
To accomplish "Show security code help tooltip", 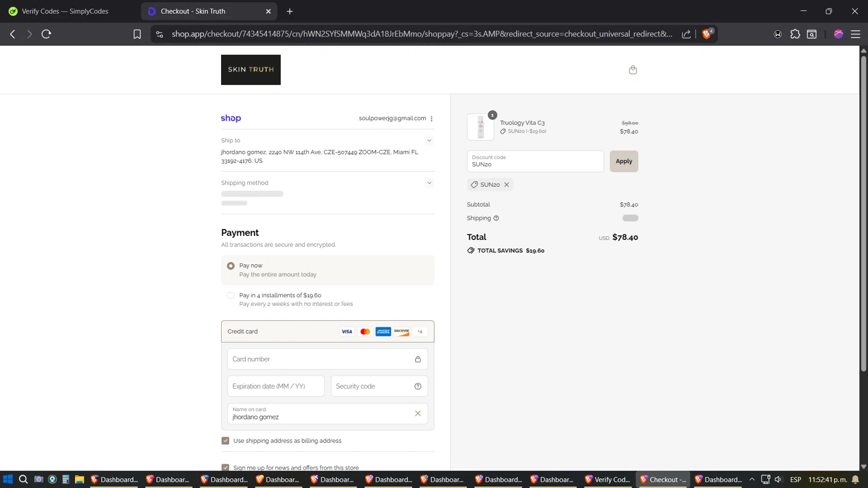I will (418, 386).
